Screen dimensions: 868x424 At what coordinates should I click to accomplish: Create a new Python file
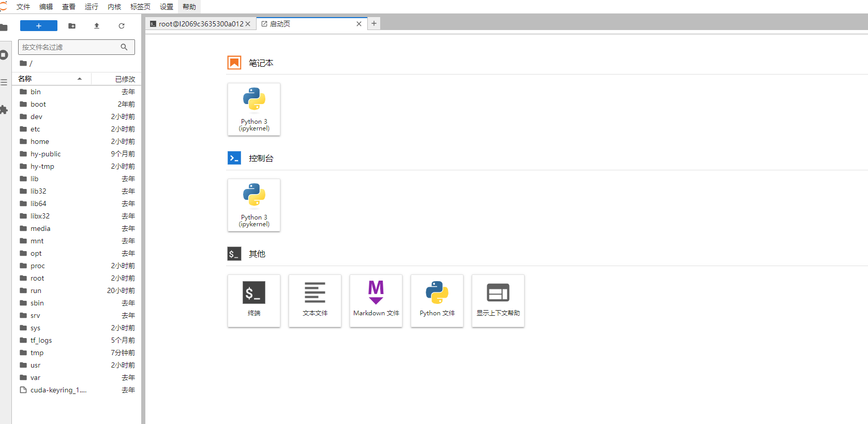pyautogui.click(x=437, y=301)
